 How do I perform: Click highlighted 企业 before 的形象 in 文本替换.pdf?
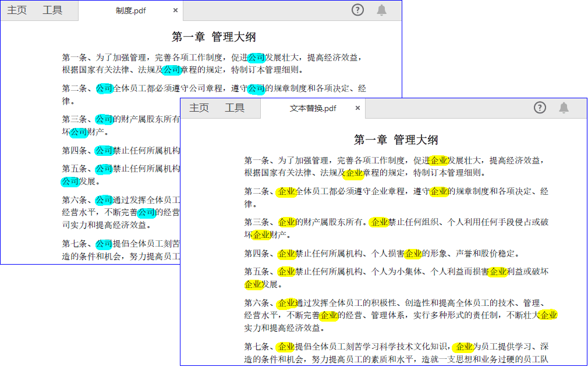click(x=413, y=254)
